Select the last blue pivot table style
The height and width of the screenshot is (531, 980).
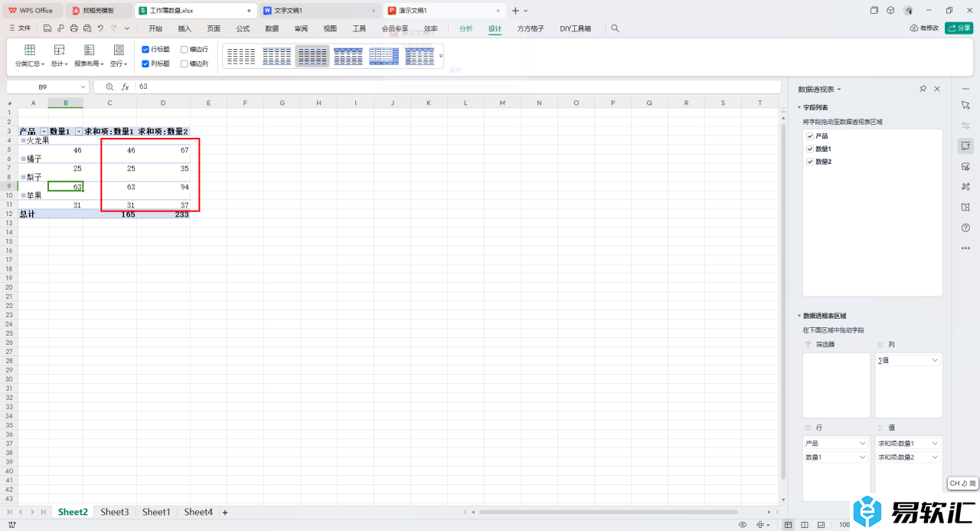pos(420,56)
